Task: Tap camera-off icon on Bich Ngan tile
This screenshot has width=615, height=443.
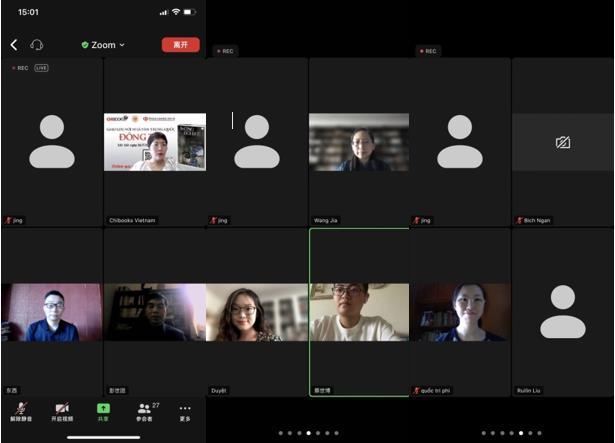Action: coord(563,143)
